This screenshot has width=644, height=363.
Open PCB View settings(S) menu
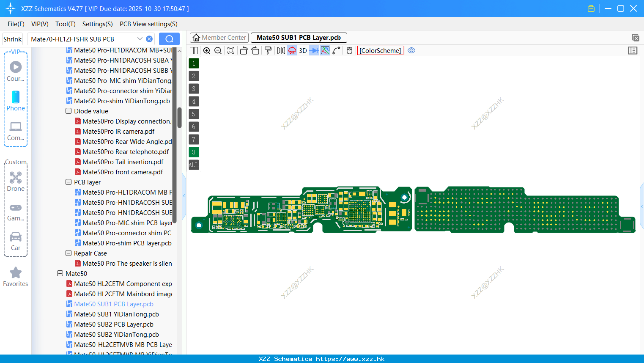pos(148,24)
